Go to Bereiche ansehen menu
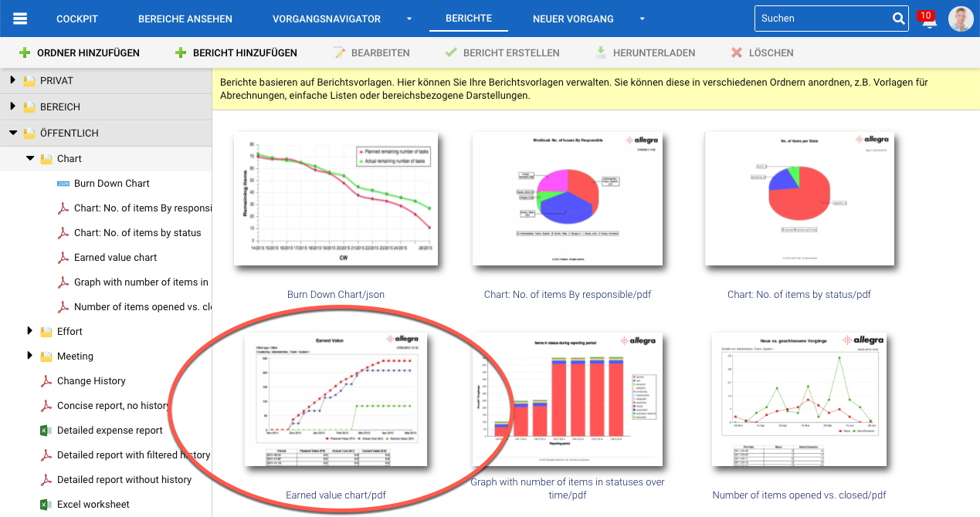Screen dimensions: 980x517 (x=185, y=19)
